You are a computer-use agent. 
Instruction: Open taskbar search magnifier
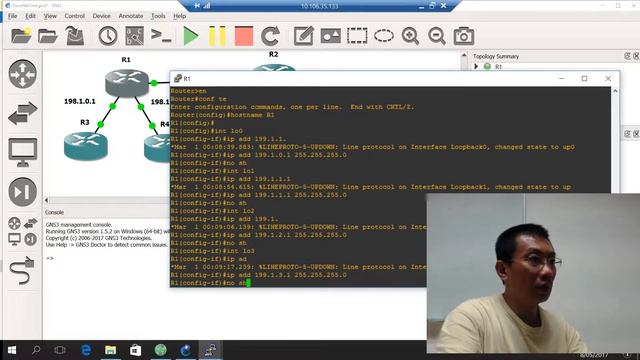tap(36, 350)
